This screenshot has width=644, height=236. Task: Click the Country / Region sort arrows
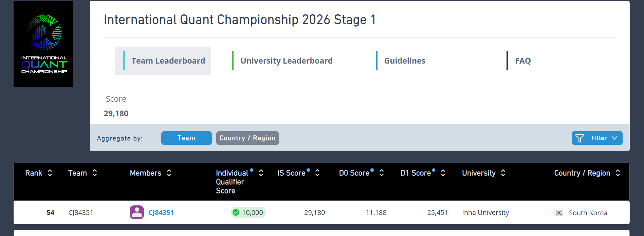618,173
